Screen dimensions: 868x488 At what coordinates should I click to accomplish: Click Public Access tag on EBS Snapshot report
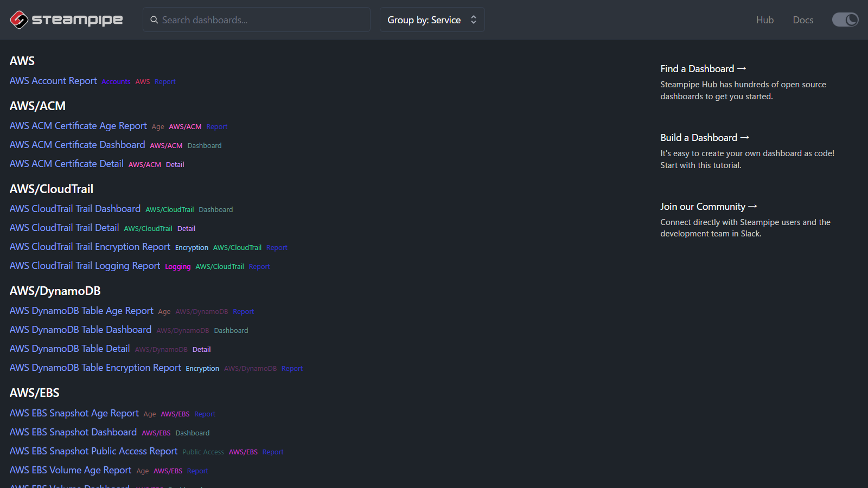203,452
